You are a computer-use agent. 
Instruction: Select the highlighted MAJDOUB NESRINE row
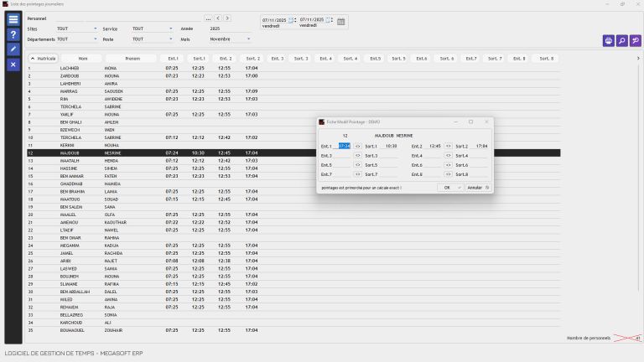pyautogui.click(x=293, y=153)
